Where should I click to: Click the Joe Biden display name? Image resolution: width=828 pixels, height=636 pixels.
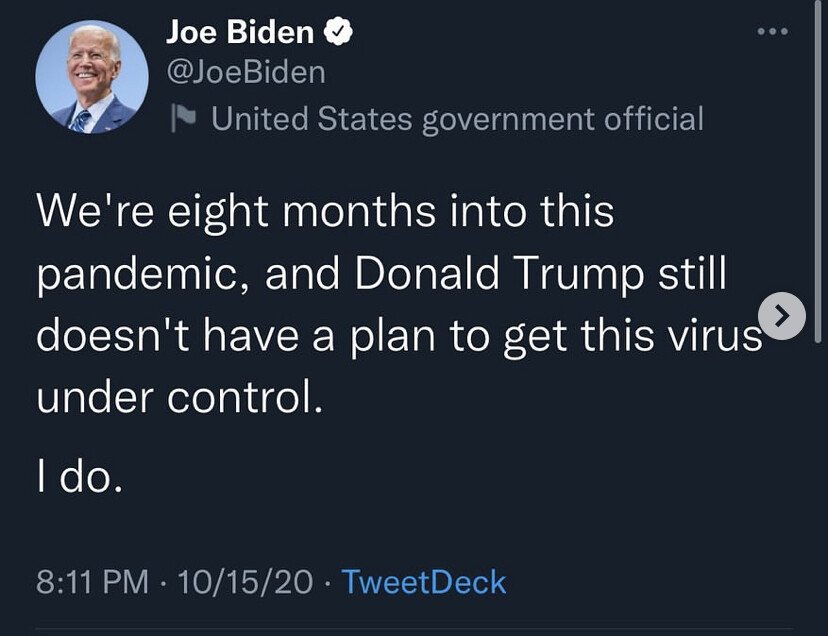240,33
